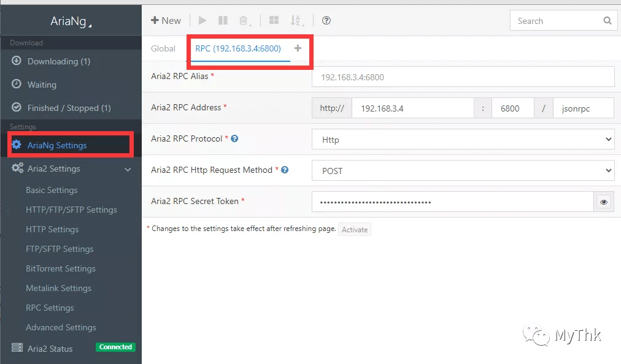Screen dimensions: 621x364
Task: Select the RPC (192.168.3.4:6800) tab
Action: click(x=238, y=48)
